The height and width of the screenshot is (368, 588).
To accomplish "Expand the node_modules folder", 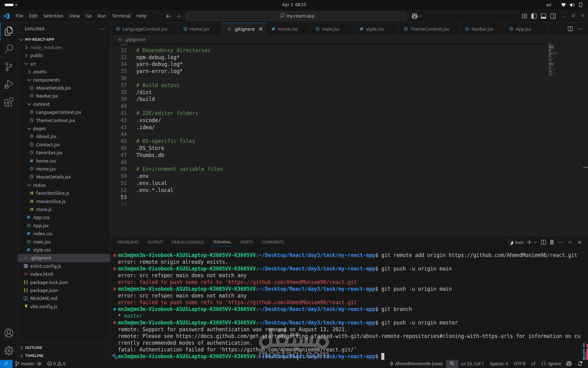I will (64, 48).
